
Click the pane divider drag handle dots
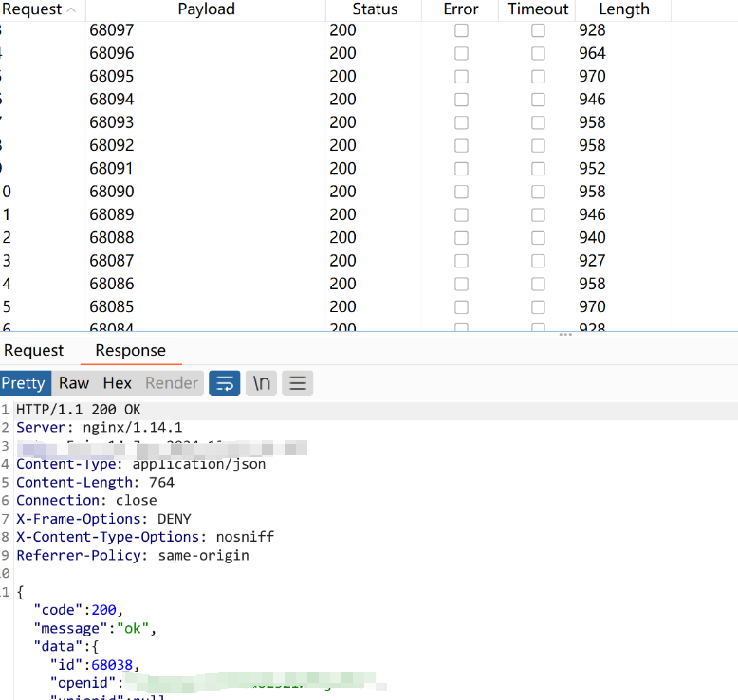565,334
